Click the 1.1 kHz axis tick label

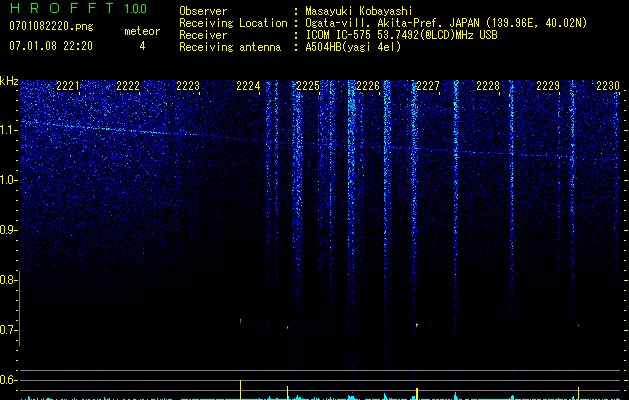tap(9, 130)
